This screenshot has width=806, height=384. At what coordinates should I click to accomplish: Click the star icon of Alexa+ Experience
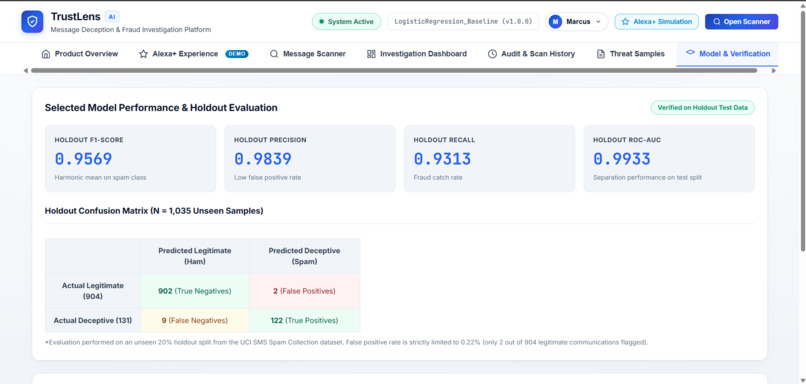(143, 53)
